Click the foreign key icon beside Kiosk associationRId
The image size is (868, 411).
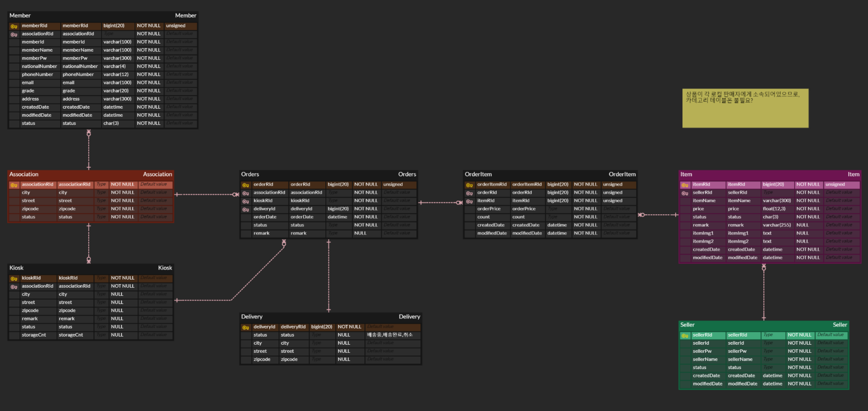(x=14, y=287)
